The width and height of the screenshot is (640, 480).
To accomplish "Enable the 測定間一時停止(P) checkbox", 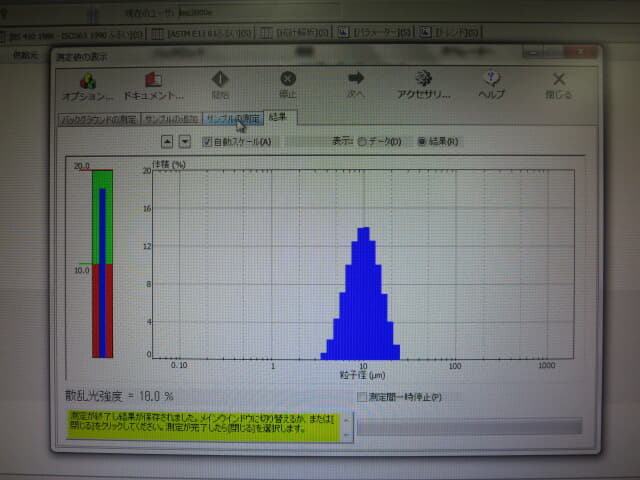I will [x=363, y=397].
